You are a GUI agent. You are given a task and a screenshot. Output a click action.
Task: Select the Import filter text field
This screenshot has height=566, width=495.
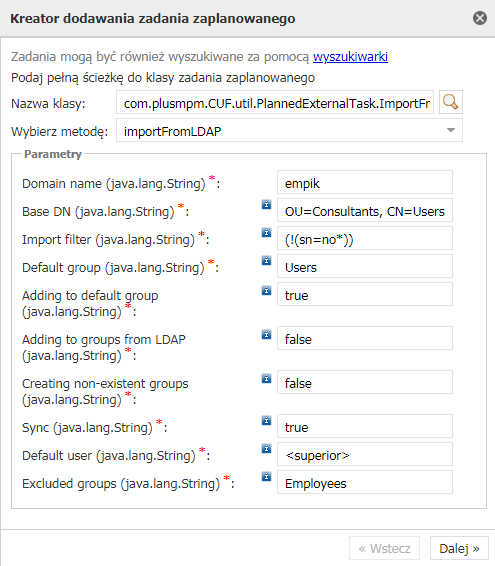click(365, 238)
